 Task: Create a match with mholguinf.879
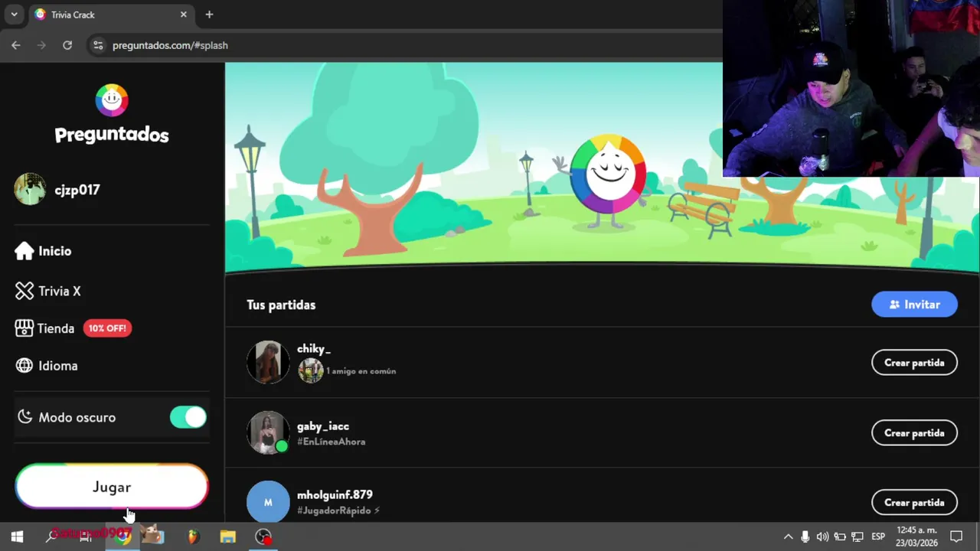914,503
